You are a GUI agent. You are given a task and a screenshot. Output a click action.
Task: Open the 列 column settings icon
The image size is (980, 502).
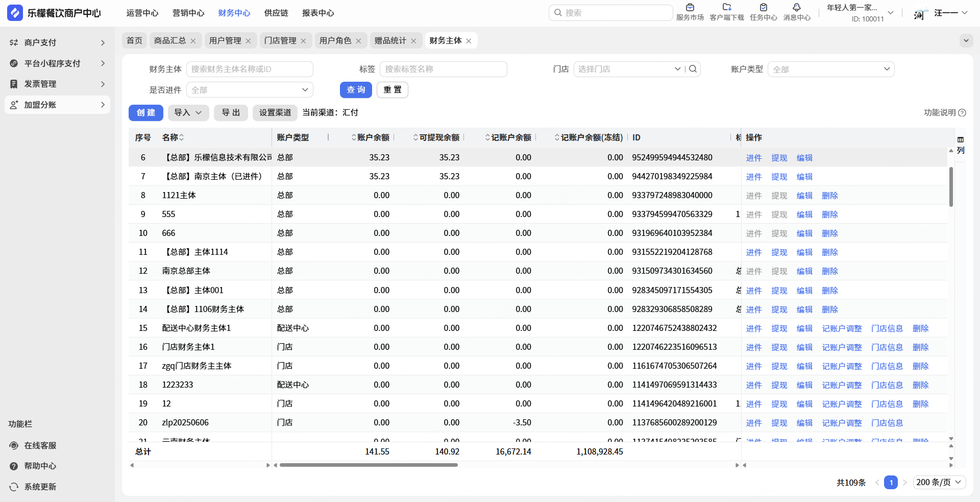tap(961, 140)
